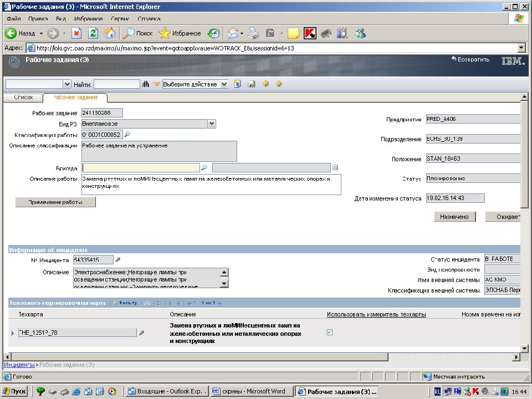
Task: Open the Пуск start button
Action: [14, 392]
